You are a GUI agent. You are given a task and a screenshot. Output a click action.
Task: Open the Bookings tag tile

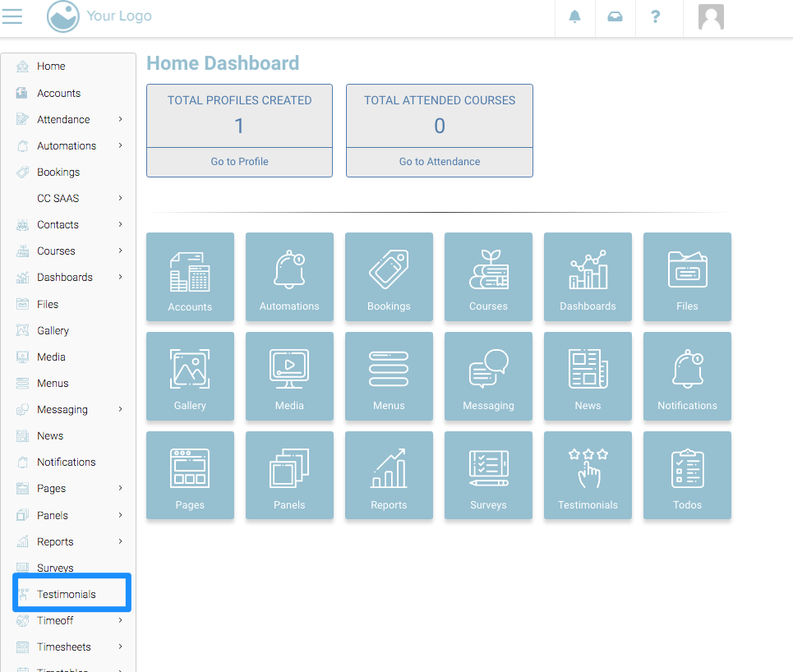[x=389, y=277]
